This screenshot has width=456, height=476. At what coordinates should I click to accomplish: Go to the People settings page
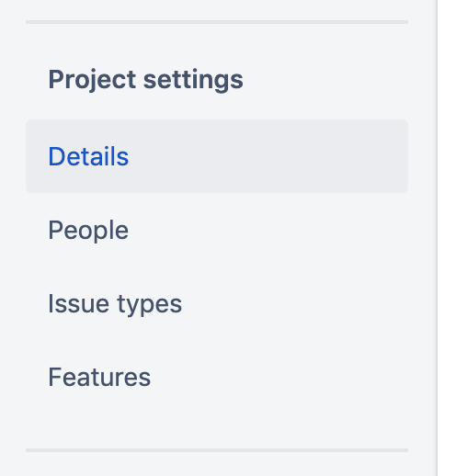pos(217,230)
